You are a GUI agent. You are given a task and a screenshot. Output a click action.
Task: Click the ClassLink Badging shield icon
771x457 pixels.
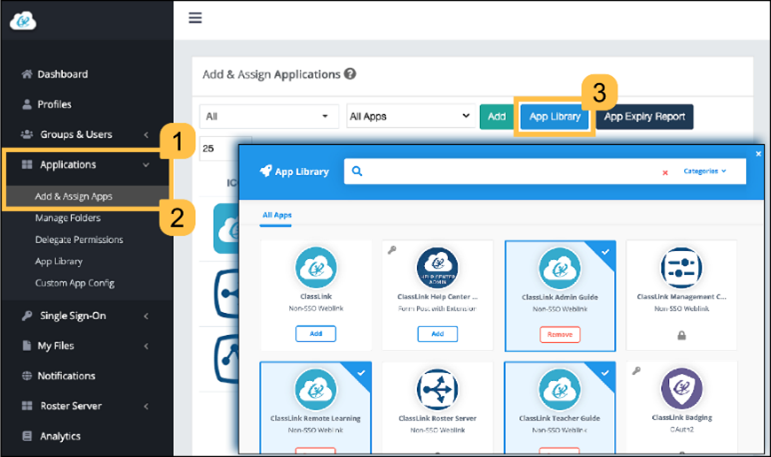[x=681, y=389]
